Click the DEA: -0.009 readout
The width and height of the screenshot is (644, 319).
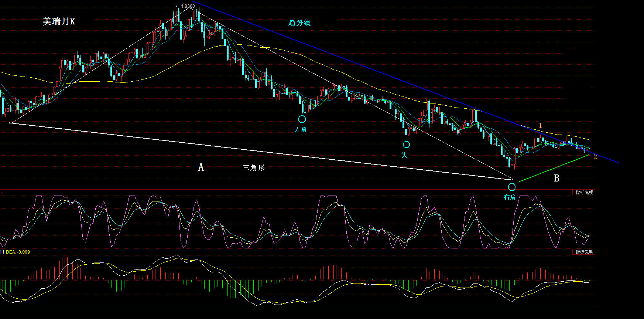click(18, 252)
